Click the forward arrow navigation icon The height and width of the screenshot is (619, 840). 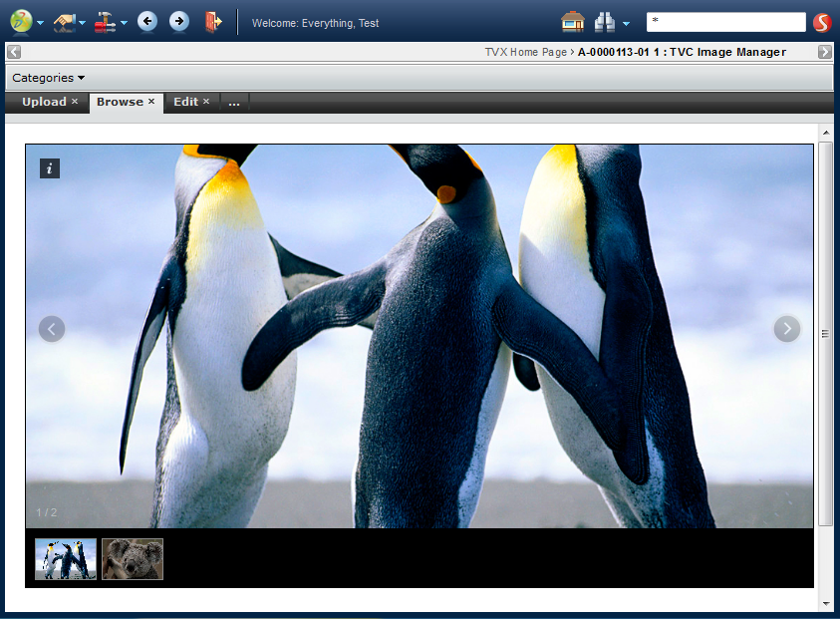pyautogui.click(x=179, y=21)
